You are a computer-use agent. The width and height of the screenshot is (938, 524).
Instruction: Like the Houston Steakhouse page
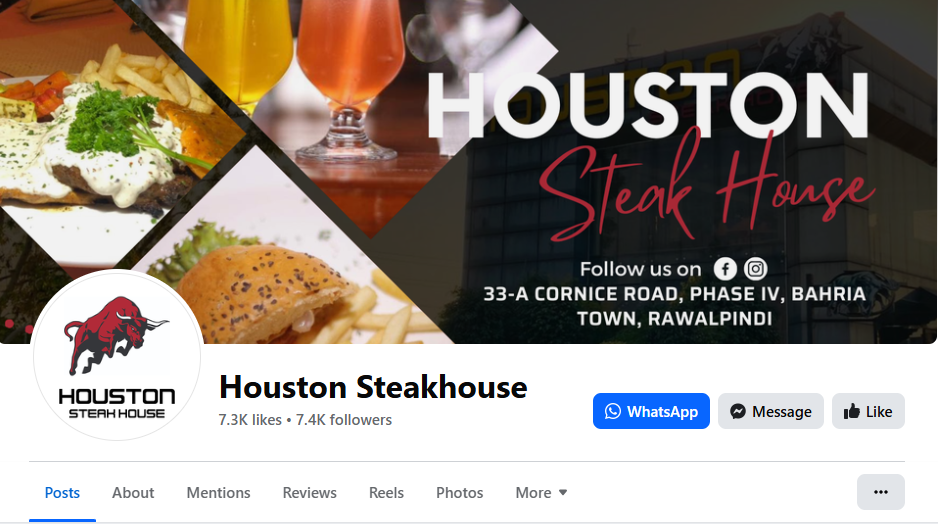point(868,411)
